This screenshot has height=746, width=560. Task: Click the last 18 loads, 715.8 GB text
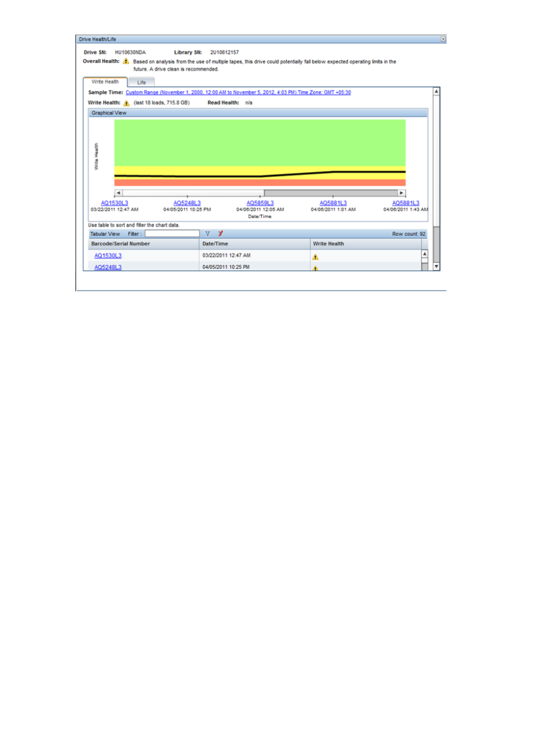(161, 103)
